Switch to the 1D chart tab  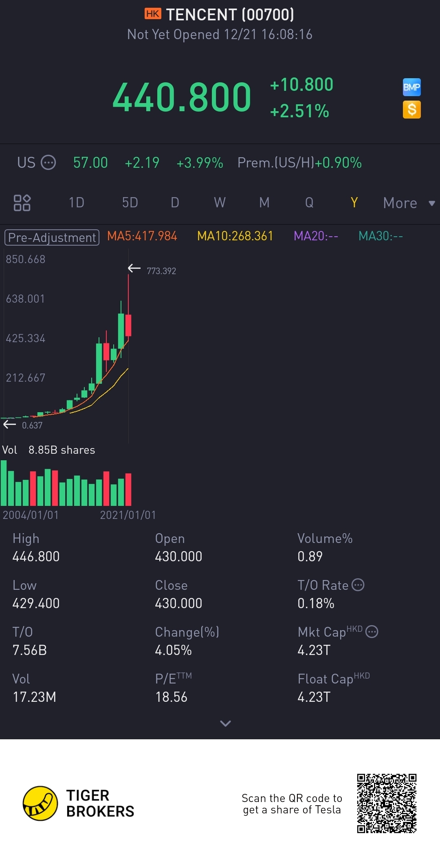click(76, 202)
